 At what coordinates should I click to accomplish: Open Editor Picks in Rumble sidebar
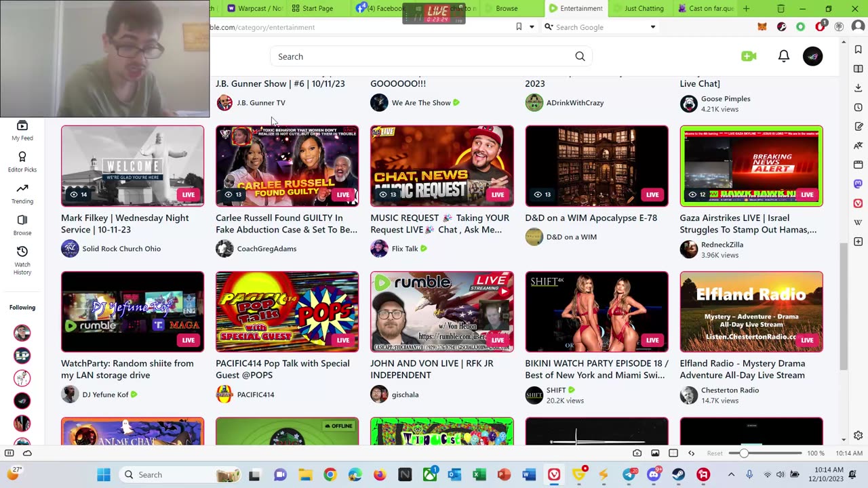(x=22, y=162)
